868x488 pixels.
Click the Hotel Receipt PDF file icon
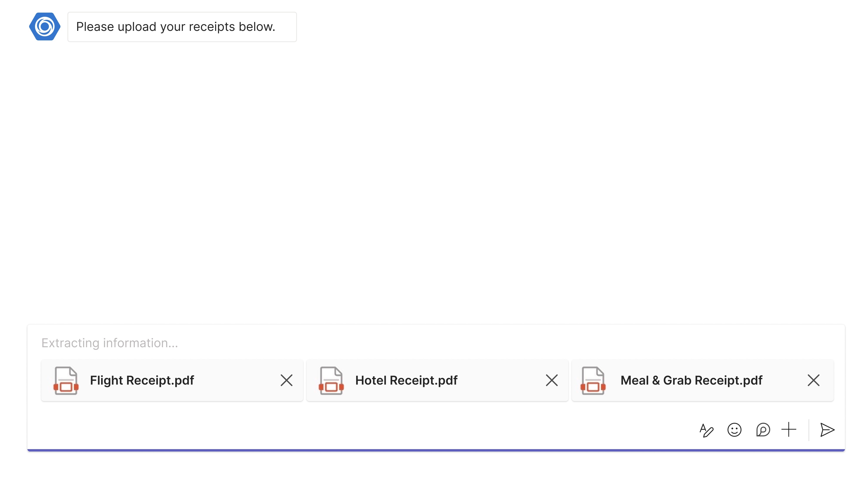(331, 381)
